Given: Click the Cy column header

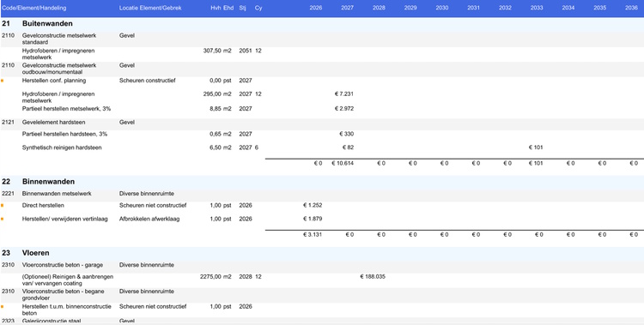Looking at the screenshot, I should coord(258,8).
